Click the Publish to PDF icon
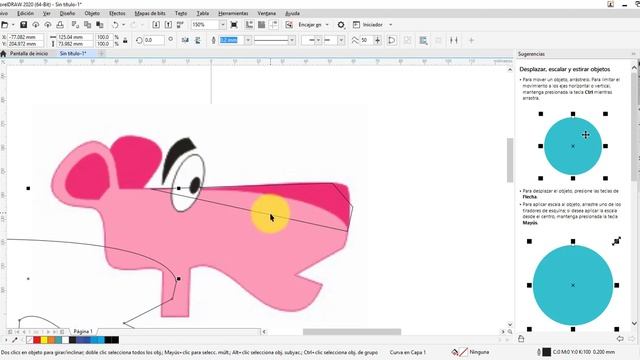The image size is (640, 360). tap(180, 25)
